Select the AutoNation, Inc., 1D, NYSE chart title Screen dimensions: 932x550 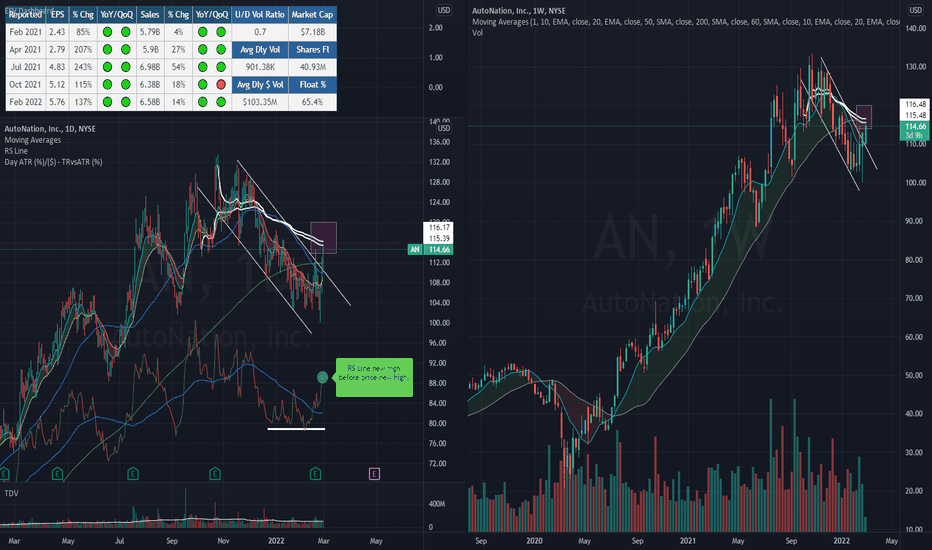[50, 128]
